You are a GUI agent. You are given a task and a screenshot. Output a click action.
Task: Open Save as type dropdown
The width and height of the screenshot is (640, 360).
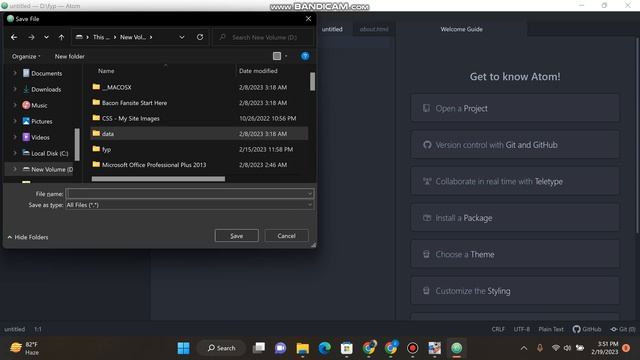tap(189, 205)
